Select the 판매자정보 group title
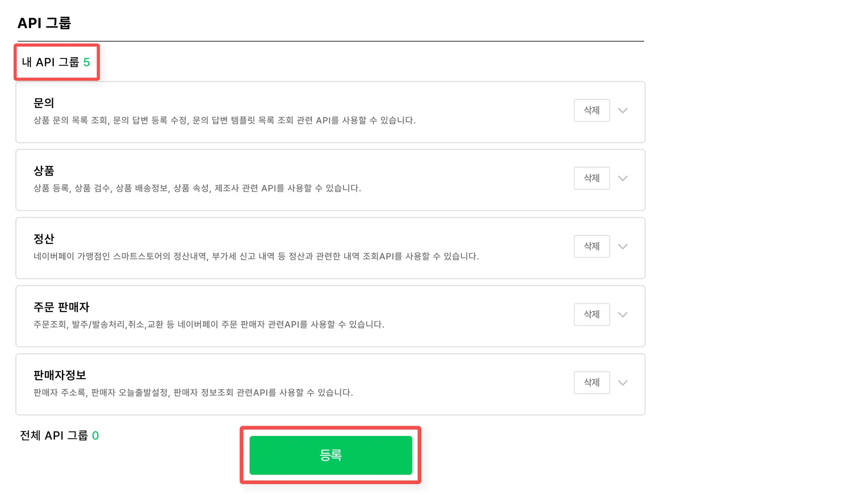868x494 pixels. (x=60, y=375)
